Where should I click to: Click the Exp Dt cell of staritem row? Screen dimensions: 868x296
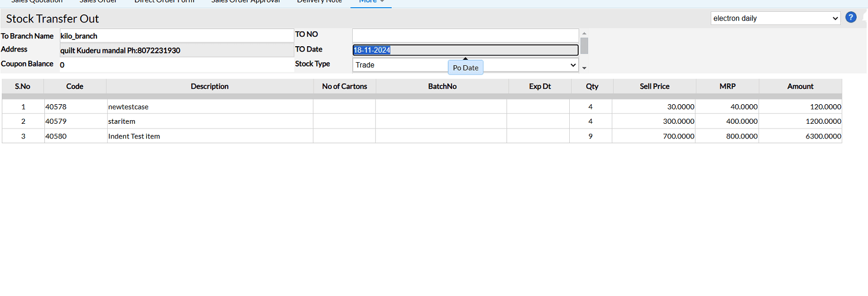pos(538,121)
